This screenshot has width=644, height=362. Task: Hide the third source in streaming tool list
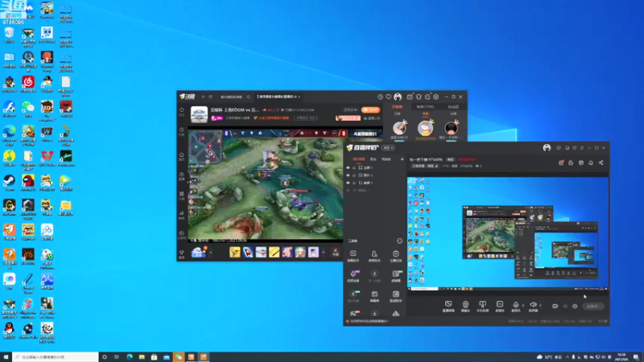coord(348,183)
